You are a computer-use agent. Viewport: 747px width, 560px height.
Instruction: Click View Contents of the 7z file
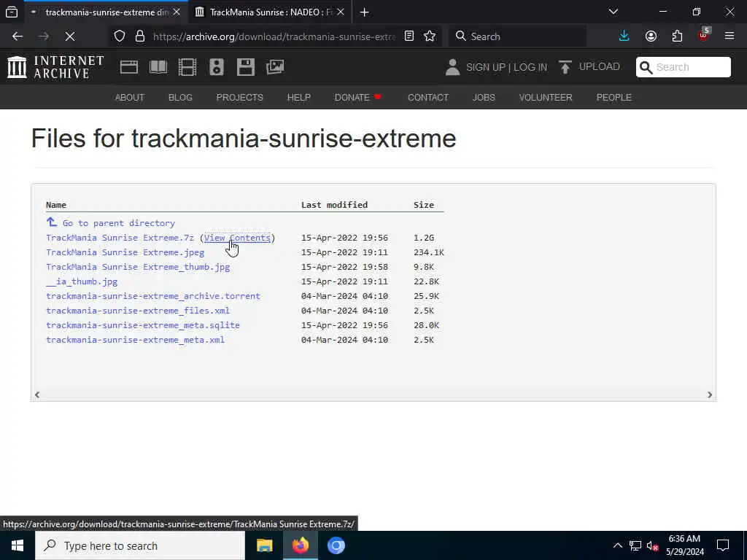[237, 238]
